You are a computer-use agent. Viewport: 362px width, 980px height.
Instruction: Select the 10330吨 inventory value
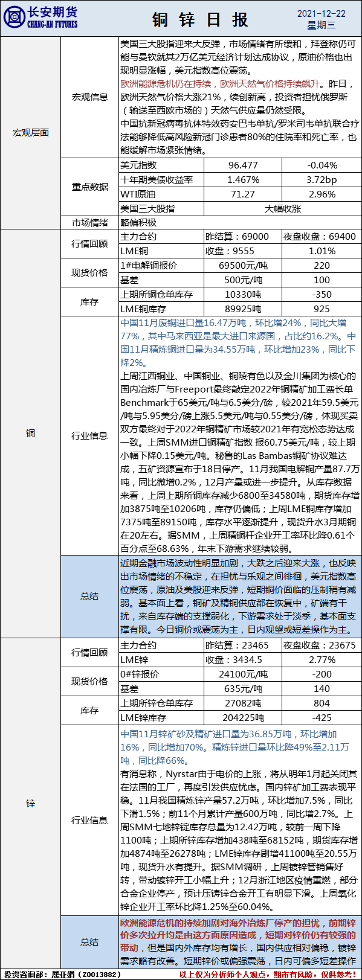pos(243,295)
